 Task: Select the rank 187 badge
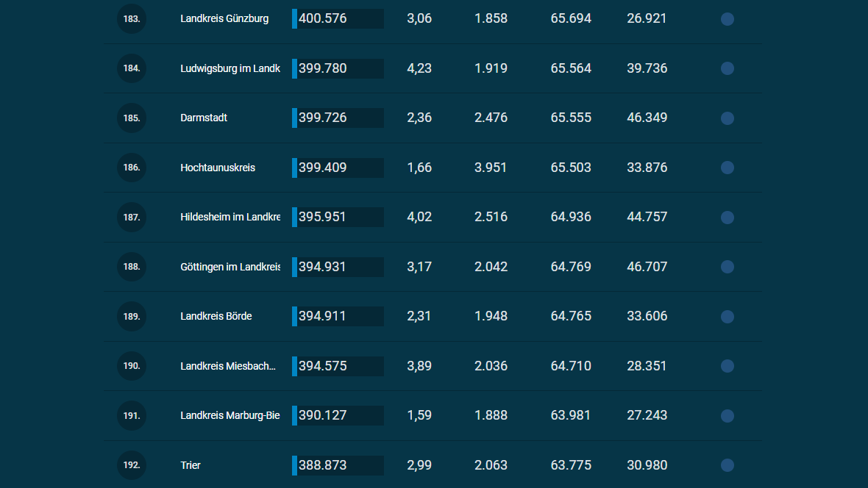[x=132, y=218]
